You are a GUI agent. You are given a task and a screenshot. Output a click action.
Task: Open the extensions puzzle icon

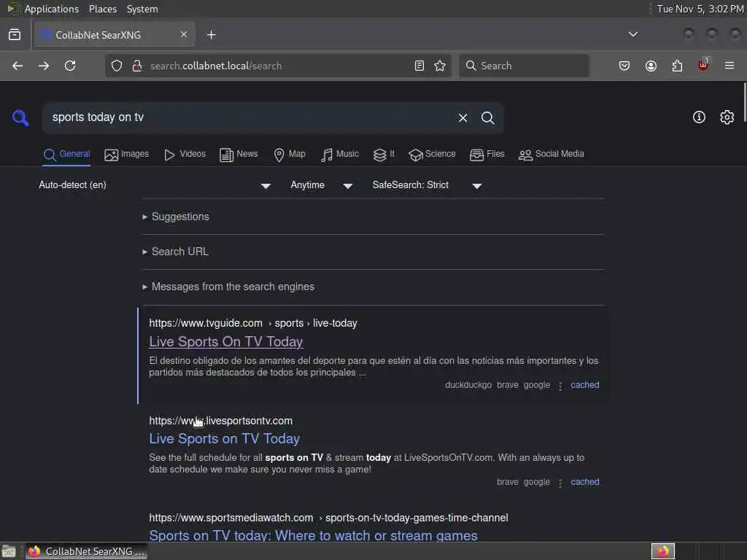[677, 66]
